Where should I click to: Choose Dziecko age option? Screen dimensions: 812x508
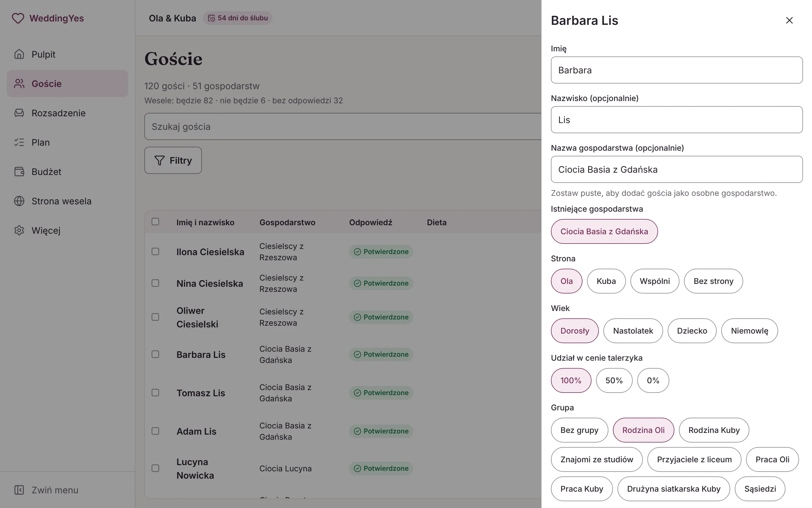[x=692, y=331]
